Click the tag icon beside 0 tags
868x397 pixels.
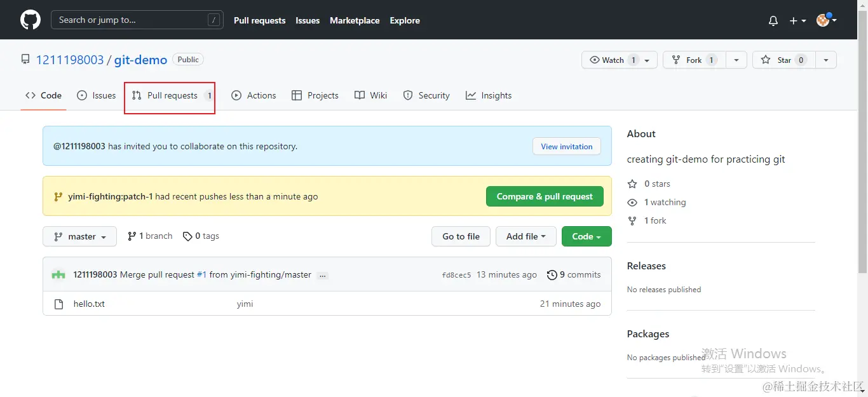coord(187,236)
